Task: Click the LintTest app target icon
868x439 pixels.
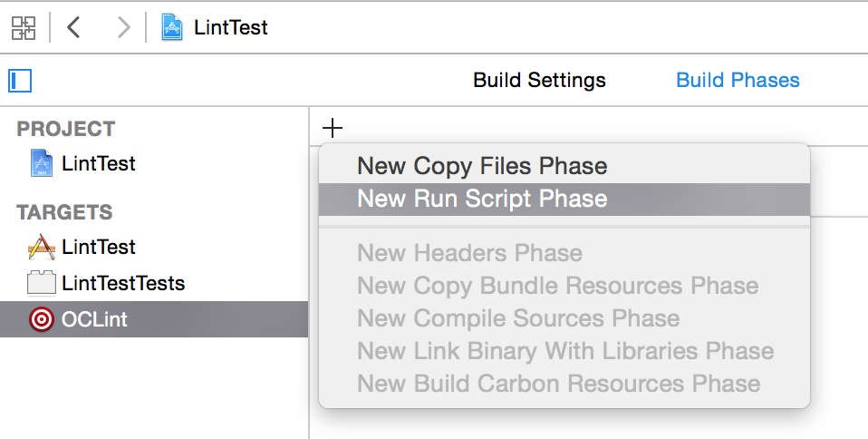Action: (x=42, y=247)
